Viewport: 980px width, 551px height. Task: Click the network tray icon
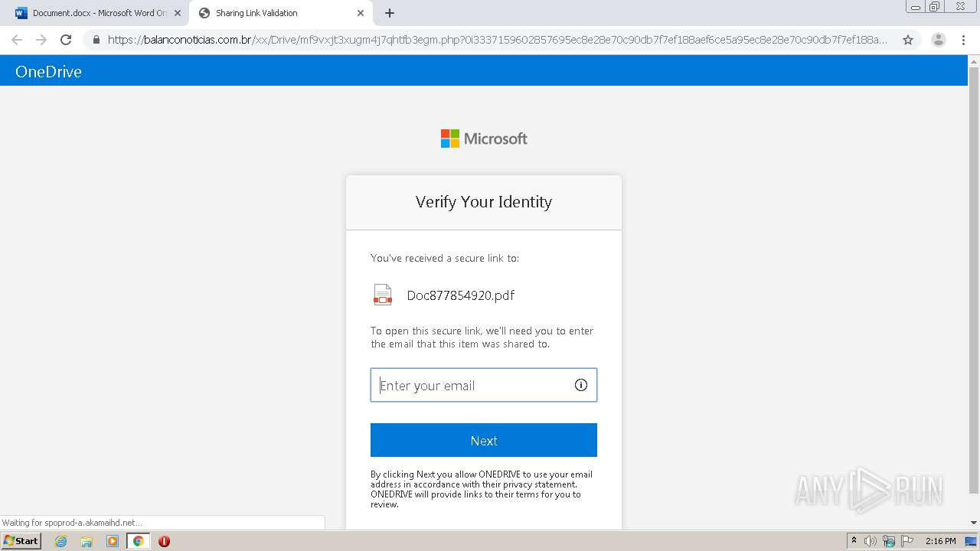[x=889, y=541]
